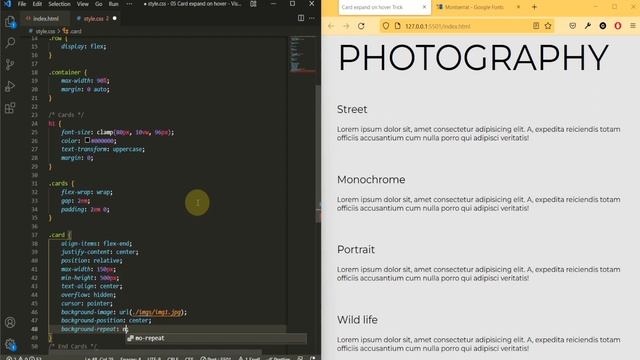Image resolution: width=640 pixels, height=360 pixels.
Task: Open the Go menu in VS Code
Action: [x=98, y=4]
